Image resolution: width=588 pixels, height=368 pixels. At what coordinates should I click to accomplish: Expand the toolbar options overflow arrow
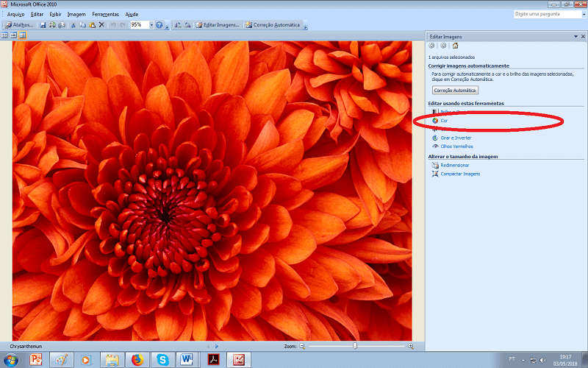click(168, 26)
